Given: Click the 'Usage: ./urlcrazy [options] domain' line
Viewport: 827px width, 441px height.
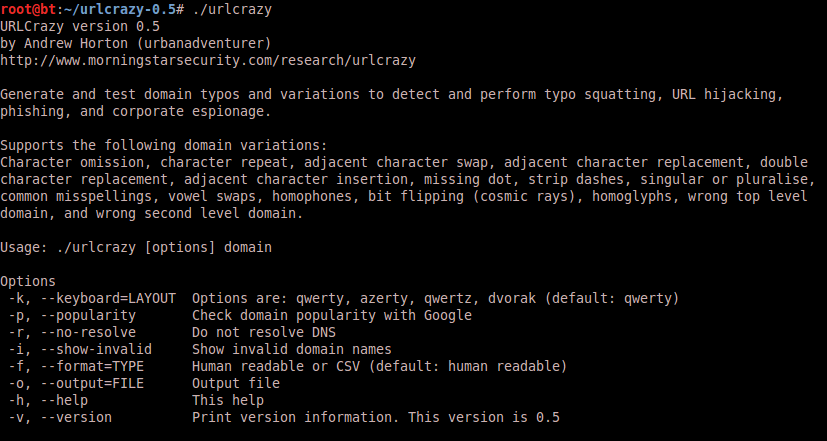Looking at the screenshot, I should click(x=136, y=247).
